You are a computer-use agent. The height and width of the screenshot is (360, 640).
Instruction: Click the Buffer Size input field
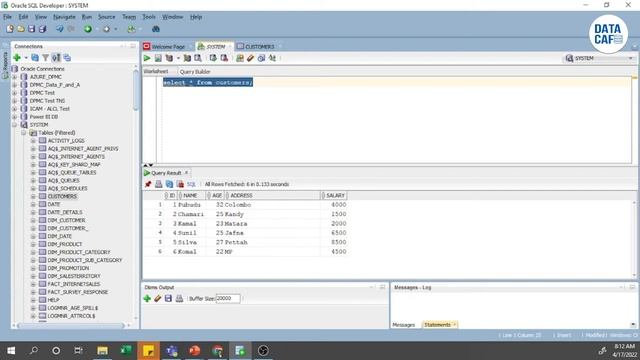point(228,298)
